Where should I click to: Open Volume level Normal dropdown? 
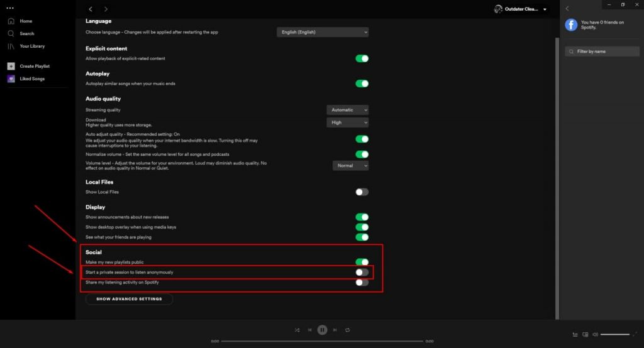[x=350, y=166]
